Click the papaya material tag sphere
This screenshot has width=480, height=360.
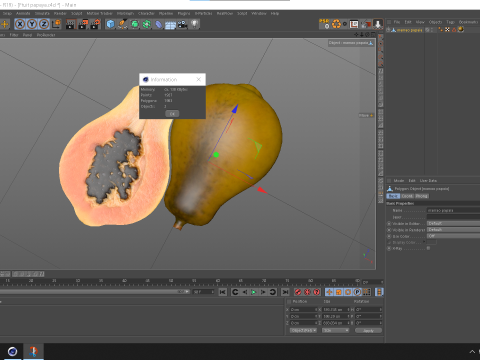[461, 29]
